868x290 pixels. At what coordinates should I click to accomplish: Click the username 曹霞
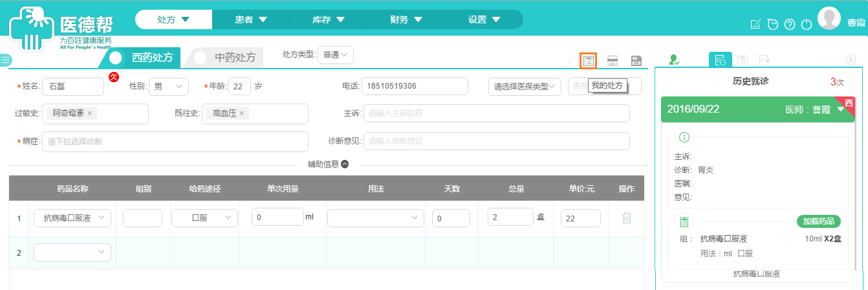click(x=856, y=23)
